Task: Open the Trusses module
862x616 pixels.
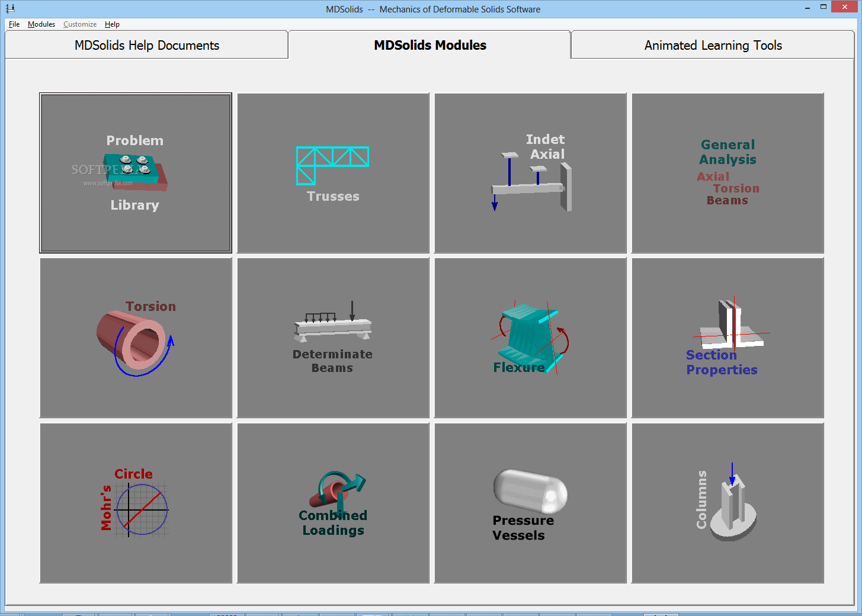Action: click(333, 173)
